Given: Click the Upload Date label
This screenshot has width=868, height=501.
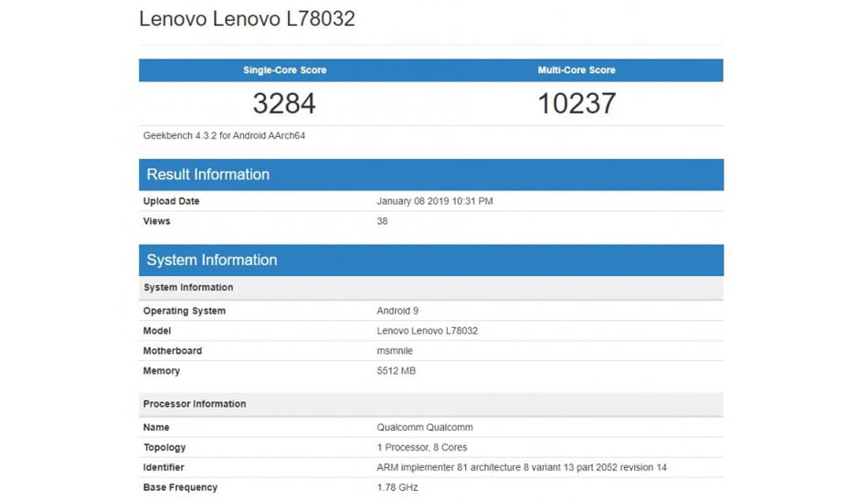Looking at the screenshot, I should 171,201.
